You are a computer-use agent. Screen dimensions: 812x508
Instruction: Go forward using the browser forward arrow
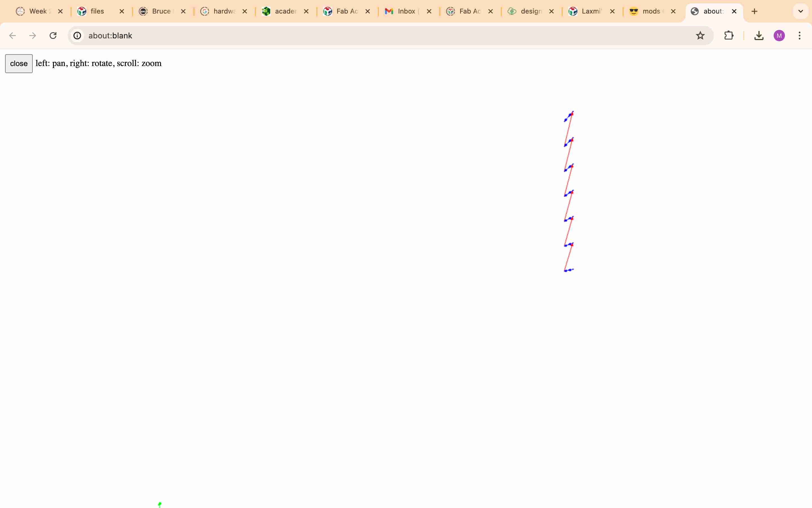click(x=32, y=36)
